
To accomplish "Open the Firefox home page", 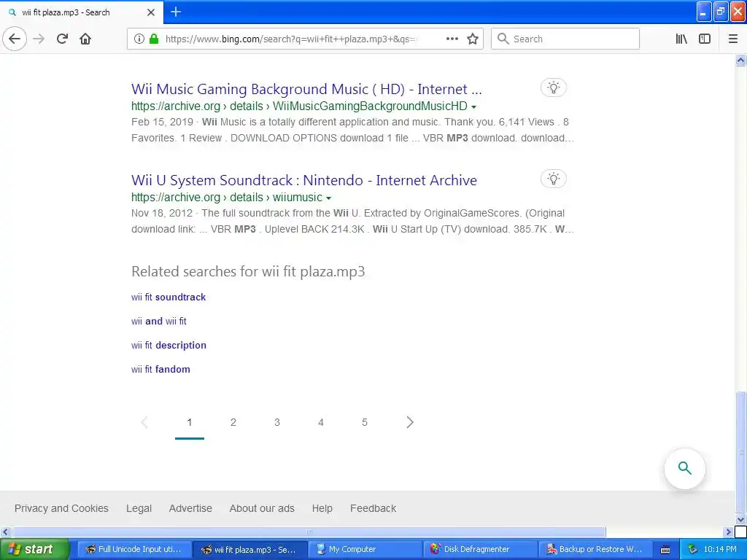I will [x=85, y=39].
